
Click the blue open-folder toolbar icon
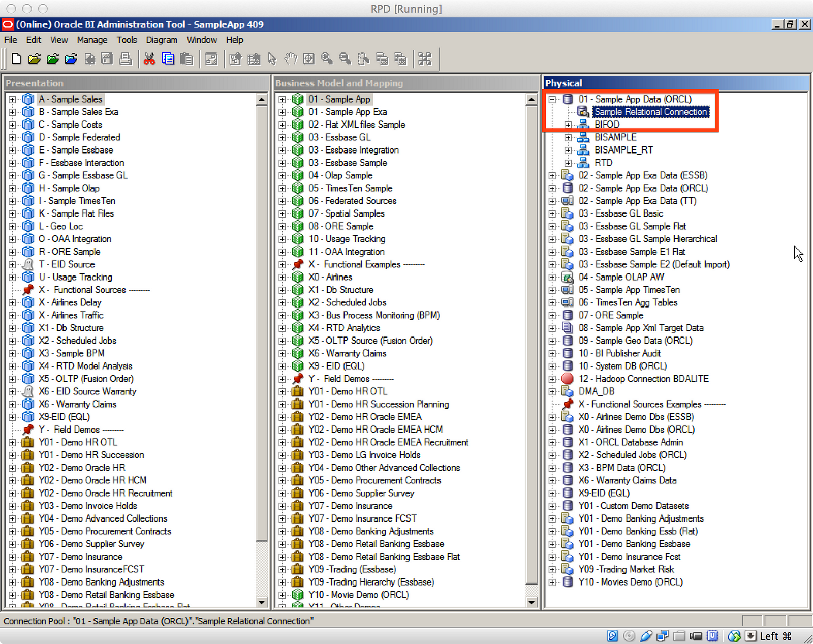(71, 59)
